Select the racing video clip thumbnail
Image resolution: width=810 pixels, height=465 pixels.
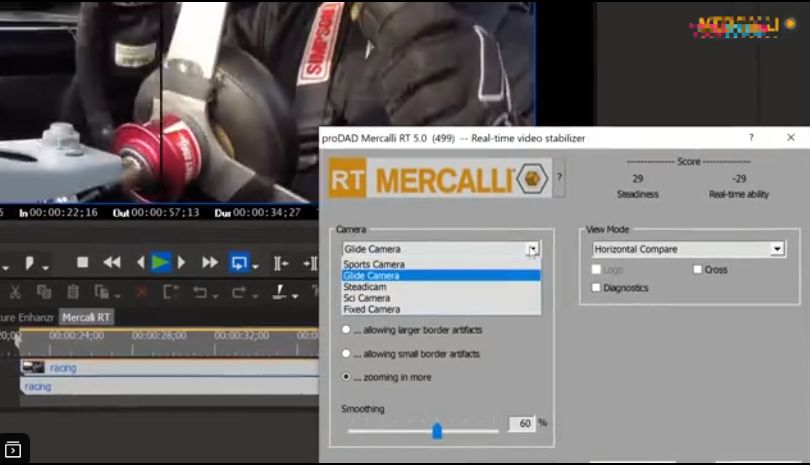(x=33, y=367)
